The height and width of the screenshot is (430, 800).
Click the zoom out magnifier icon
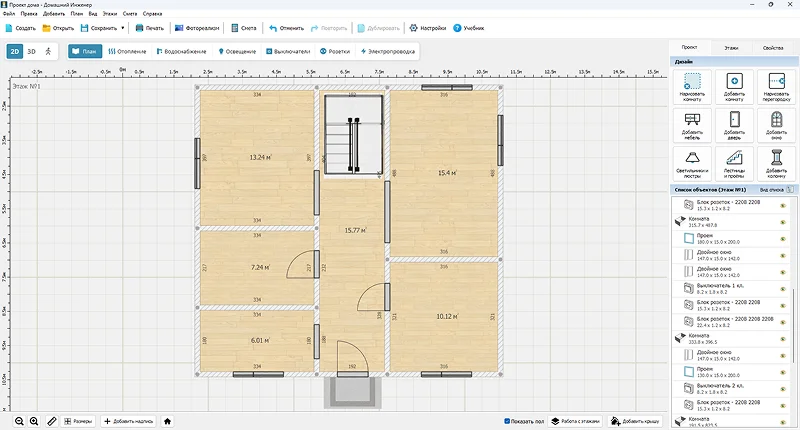tap(19, 422)
